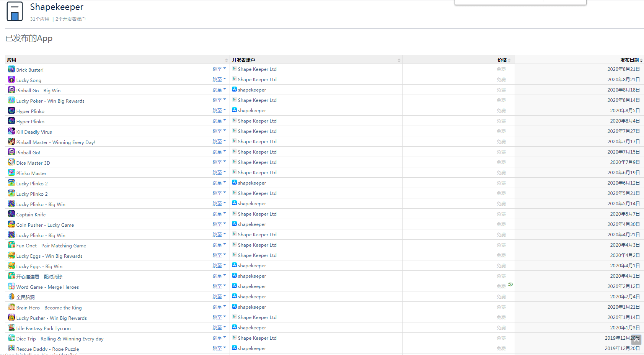Open the Rescue Daddy - Rope Puzzle link

[x=47, y=349]
